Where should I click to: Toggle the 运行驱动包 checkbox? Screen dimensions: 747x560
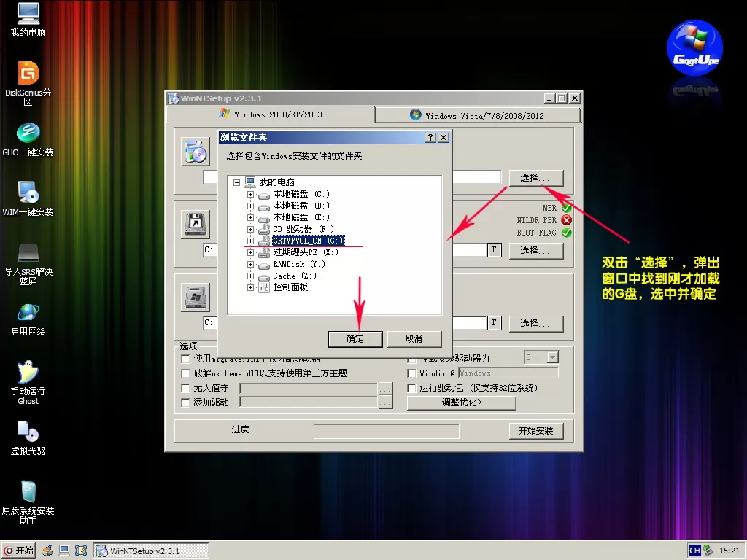412,388
